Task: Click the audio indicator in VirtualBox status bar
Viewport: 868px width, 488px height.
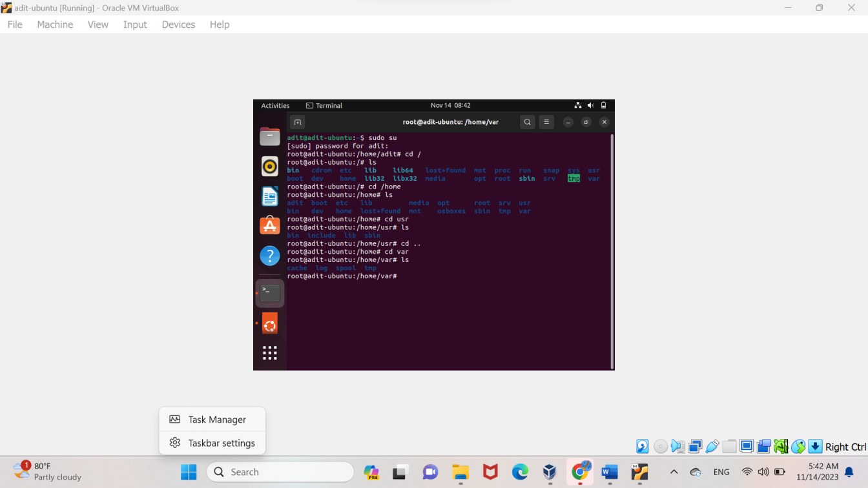Action: 677,446
